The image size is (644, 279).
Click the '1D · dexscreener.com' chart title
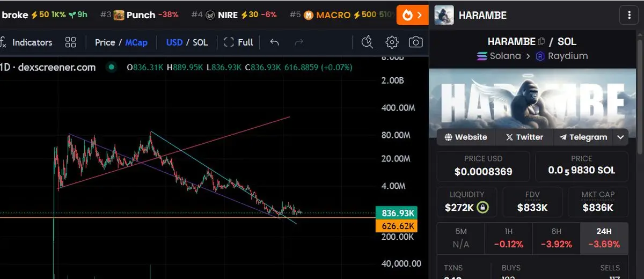(x=48, y=67)
